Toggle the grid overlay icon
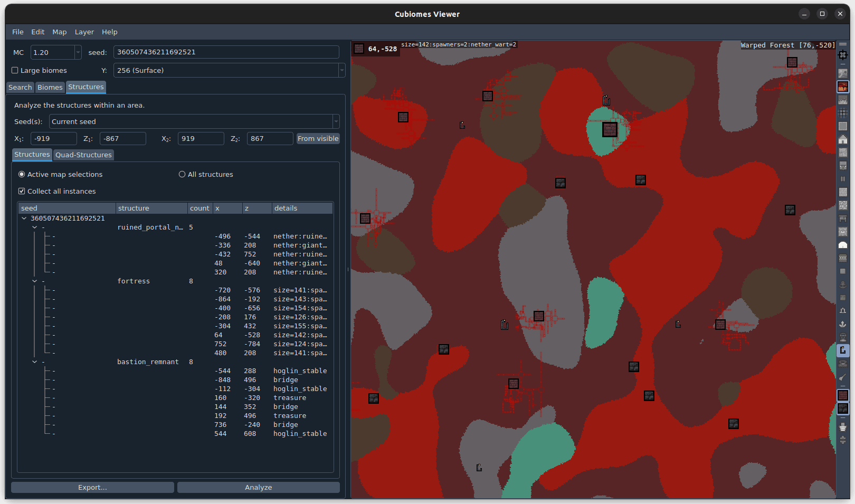The height and width of the screenshot is (504, 855). point(843,113)
